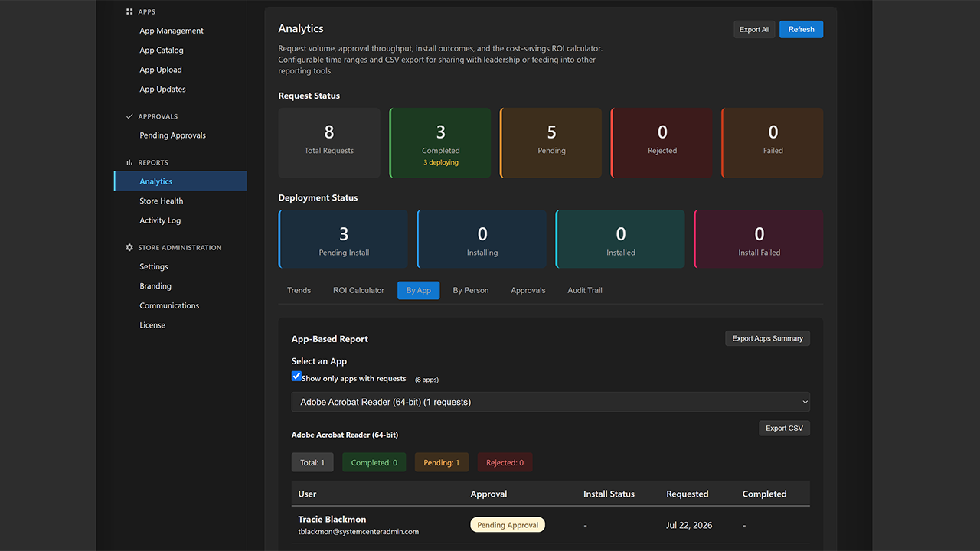
Task: Click the Total Requests card
Action: pos(329,143)
